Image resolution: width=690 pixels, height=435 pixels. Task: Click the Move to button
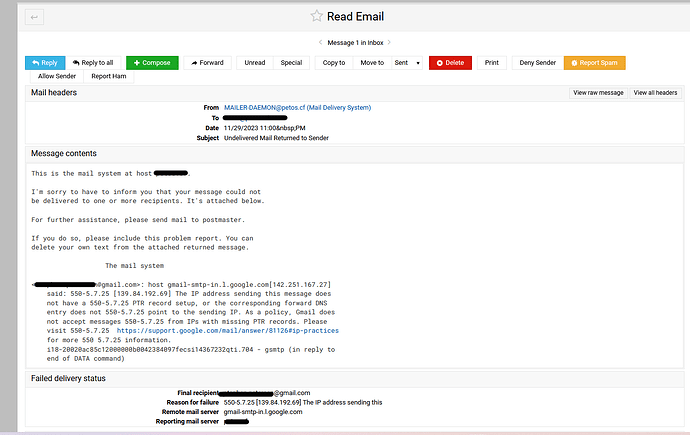[x=372, y=63]
